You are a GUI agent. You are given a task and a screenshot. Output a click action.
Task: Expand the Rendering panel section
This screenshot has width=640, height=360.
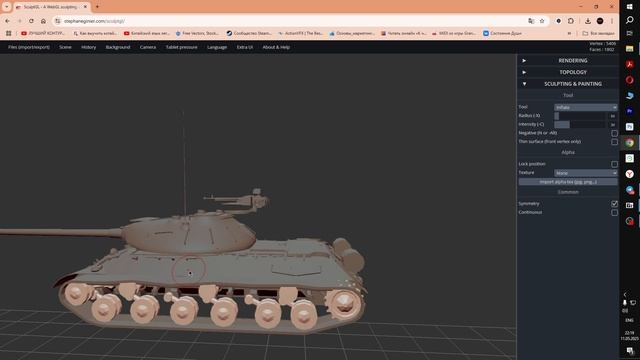click(568, 60)
